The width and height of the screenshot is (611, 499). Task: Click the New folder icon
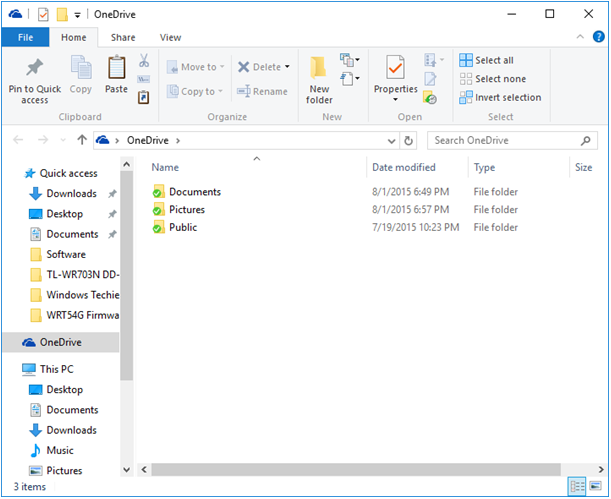[x=318, y=67]
